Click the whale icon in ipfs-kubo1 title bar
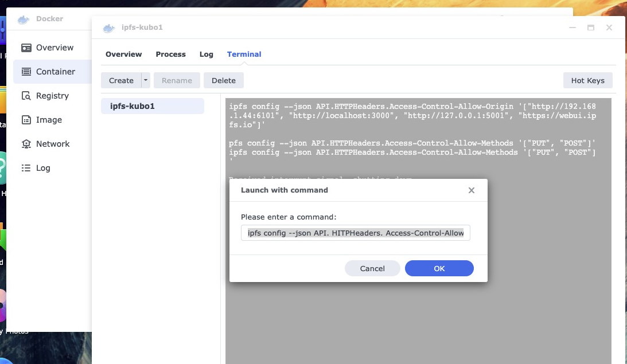This screenshot has width=627, height=364. (x=108, y=28)
